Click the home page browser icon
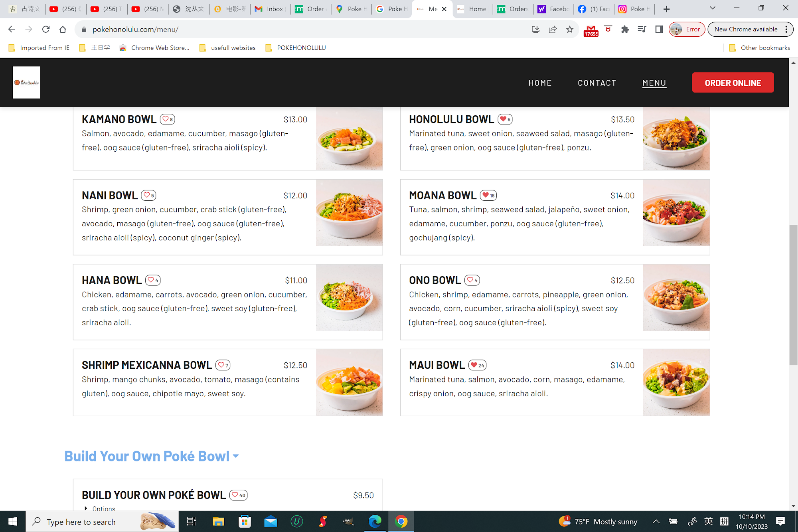Screen dimensions: 798x532 tap(63, 29)
